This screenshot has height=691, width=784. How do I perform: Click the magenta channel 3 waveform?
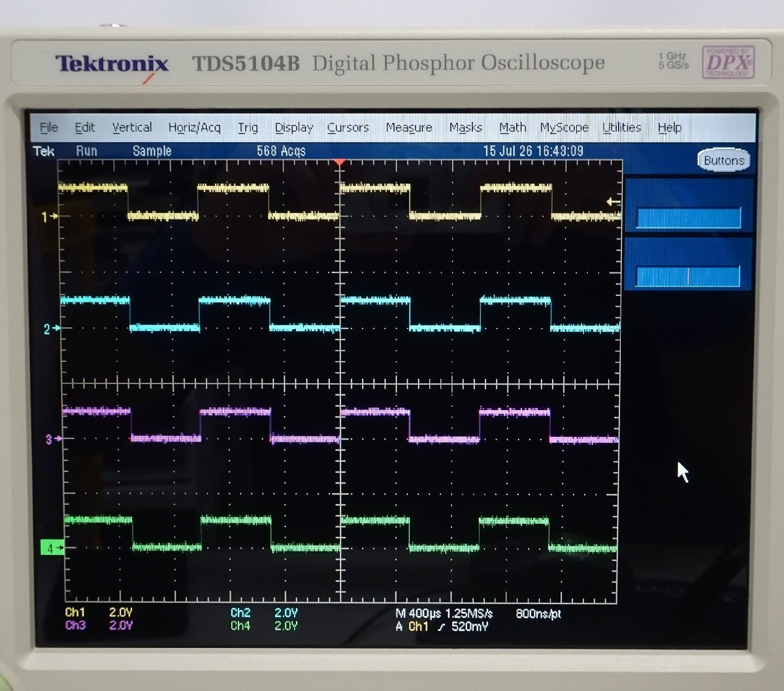point(340,425)
